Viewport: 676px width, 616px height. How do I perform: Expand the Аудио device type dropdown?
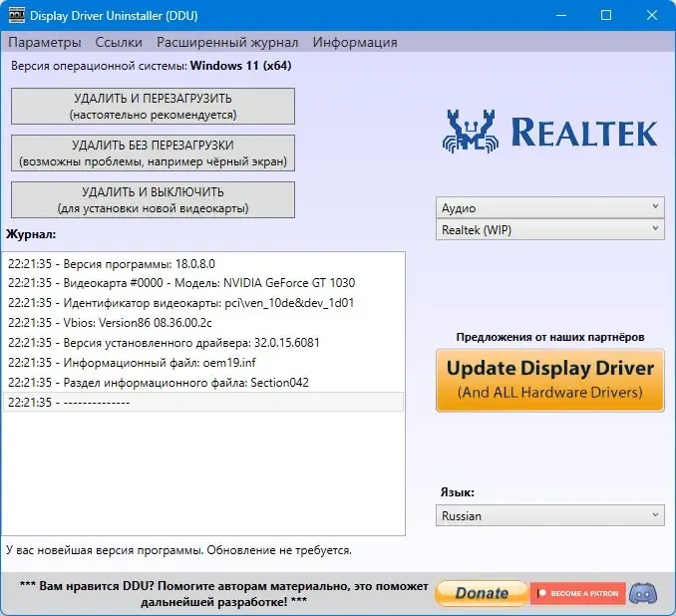(549, 207)
